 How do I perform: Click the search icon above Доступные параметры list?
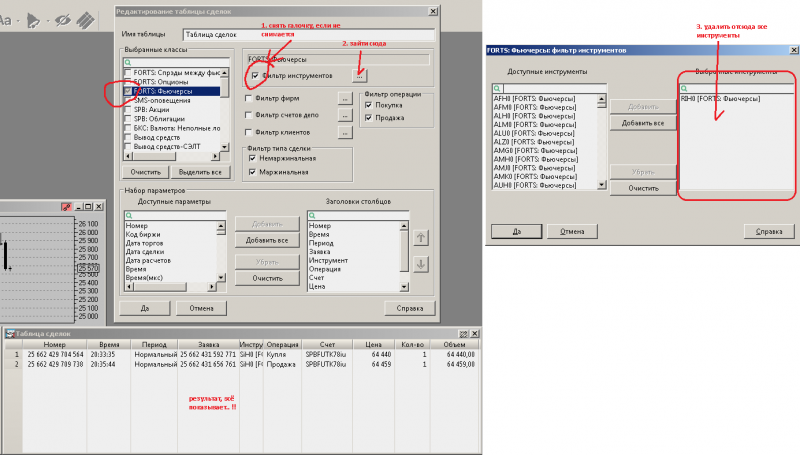point(129,215)
